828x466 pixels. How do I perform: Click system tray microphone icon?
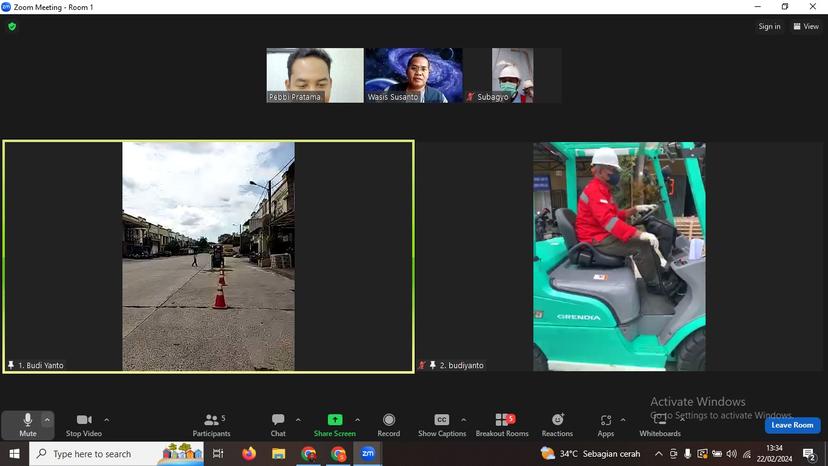tap(688, 453)
